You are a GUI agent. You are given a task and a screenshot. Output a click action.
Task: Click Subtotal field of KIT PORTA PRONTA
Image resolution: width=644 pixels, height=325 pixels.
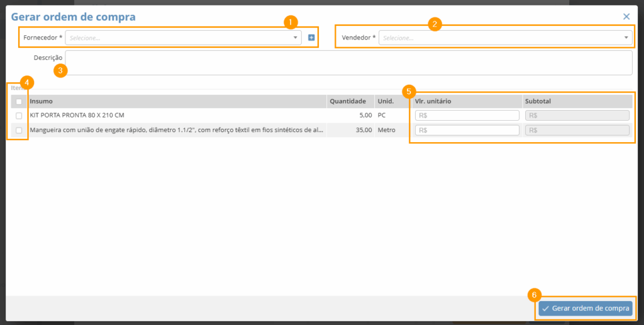point(577,116)
